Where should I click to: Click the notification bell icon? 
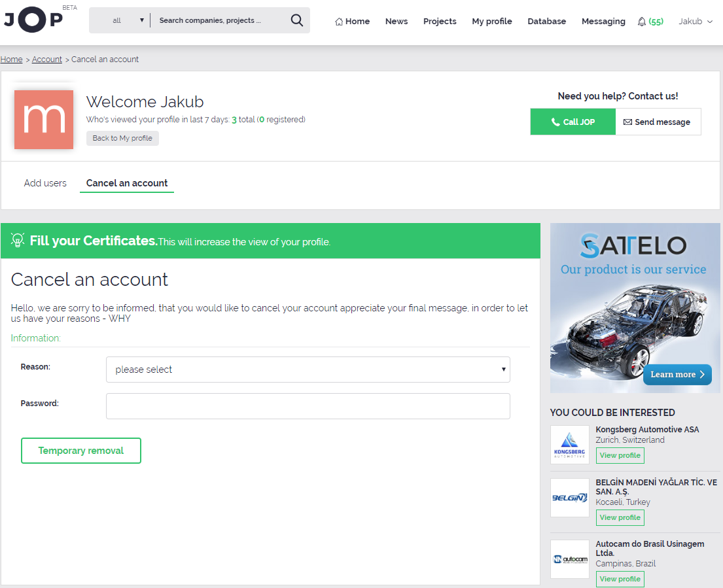tap(641, 21)
